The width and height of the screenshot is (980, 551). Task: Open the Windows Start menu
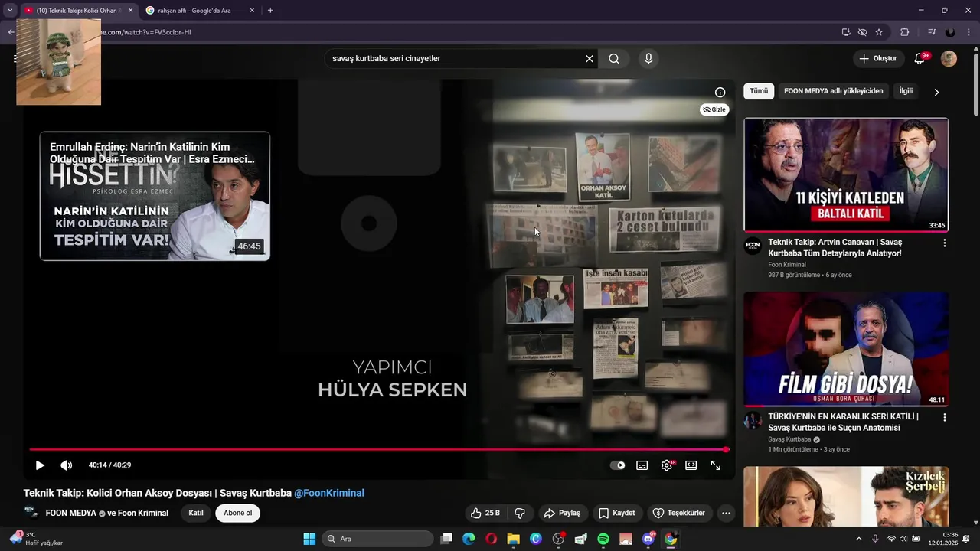click(x=309, y=539)
